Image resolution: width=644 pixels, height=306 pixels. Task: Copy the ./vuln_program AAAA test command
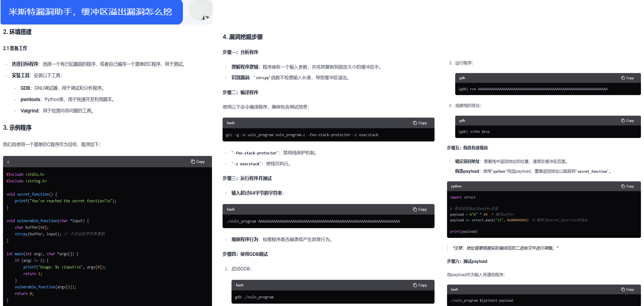click(x=420, y=209)
